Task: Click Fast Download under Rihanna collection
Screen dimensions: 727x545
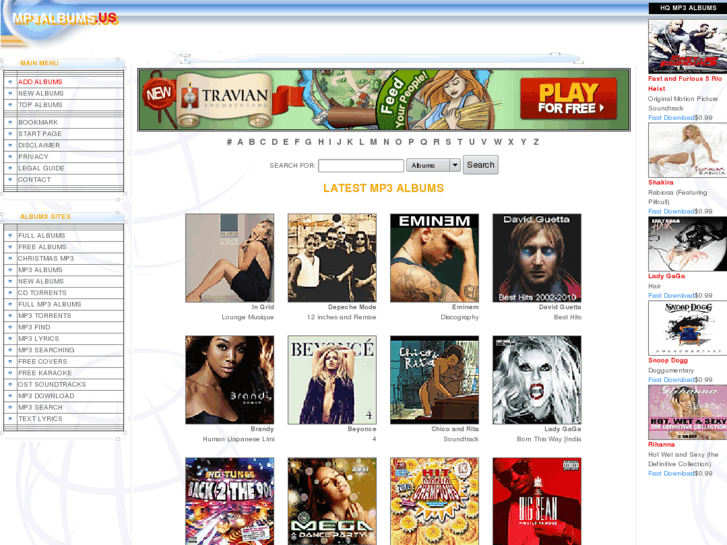Action: click(671, 474)
